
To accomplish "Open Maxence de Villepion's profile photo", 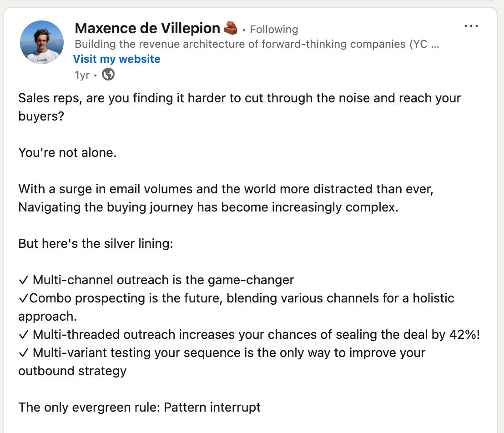I will pyautogui.click(x=42, y=42).
